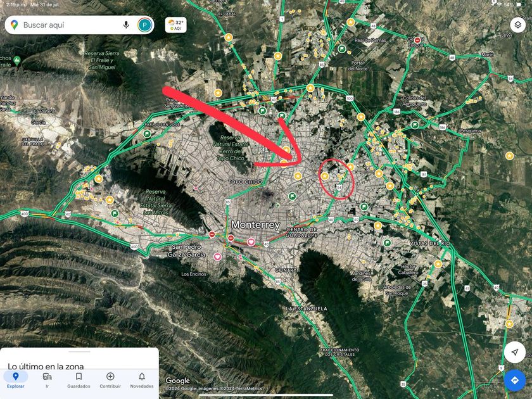The width and height of the screenshot is (532, 399).
Task: Switch to the Explorar tab
Action: coord(16,380)
